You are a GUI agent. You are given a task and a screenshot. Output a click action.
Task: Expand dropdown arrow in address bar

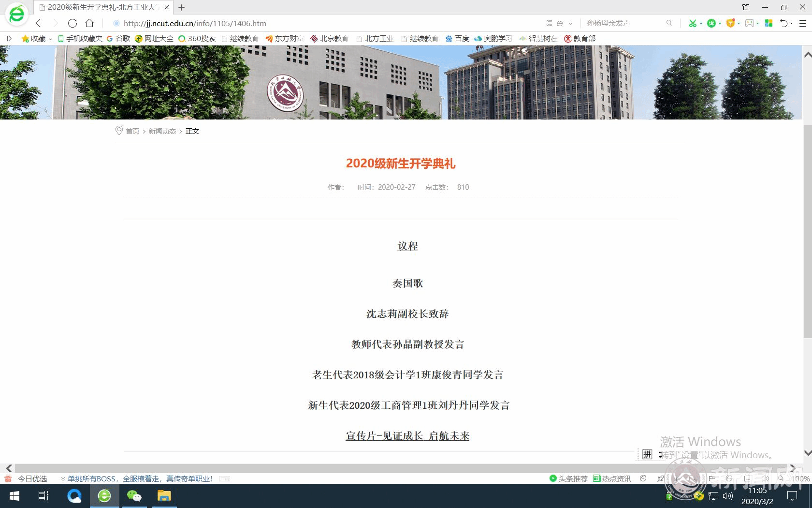click(x=571, y=23)
